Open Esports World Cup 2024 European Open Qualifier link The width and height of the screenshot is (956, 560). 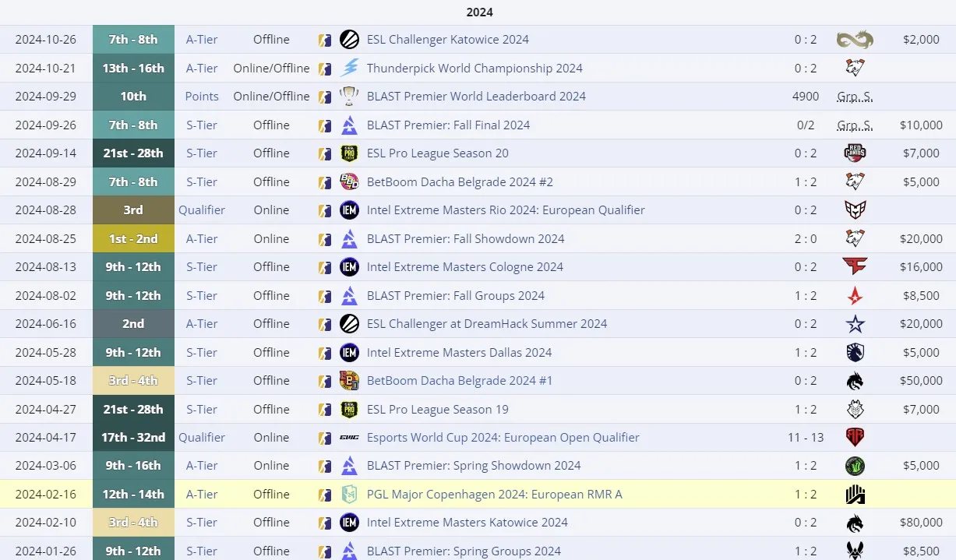point(503,438)
